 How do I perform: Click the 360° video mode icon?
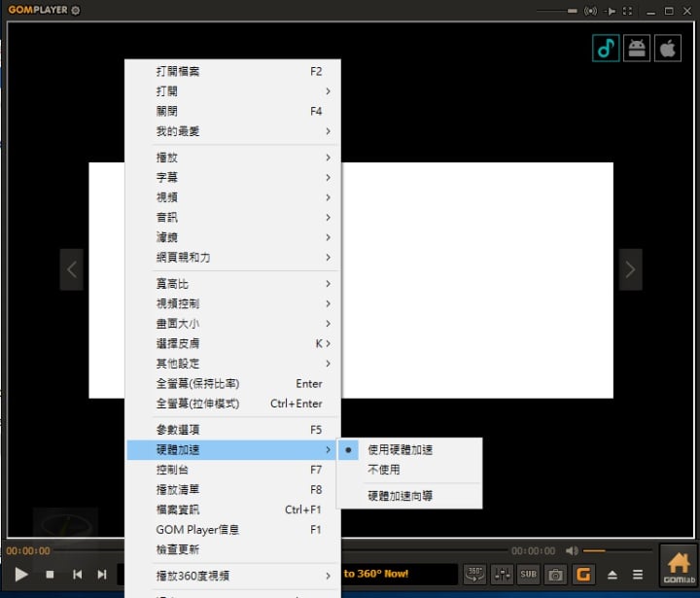pos(473,574)
